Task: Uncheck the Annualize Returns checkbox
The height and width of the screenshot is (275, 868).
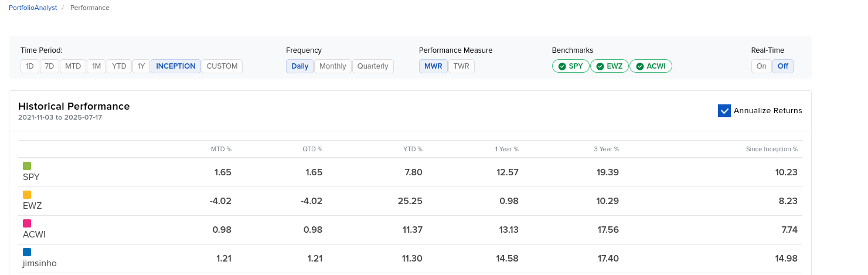Action: tap(724, 111)
